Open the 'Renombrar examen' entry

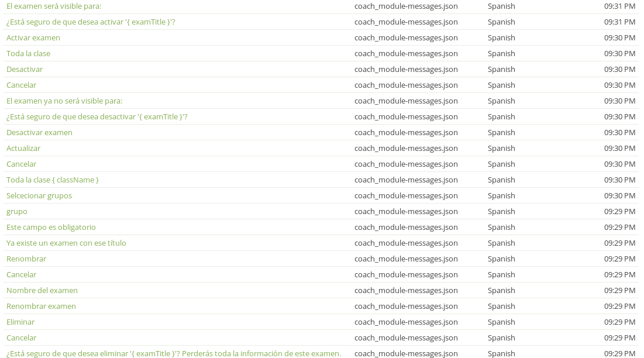41,307
